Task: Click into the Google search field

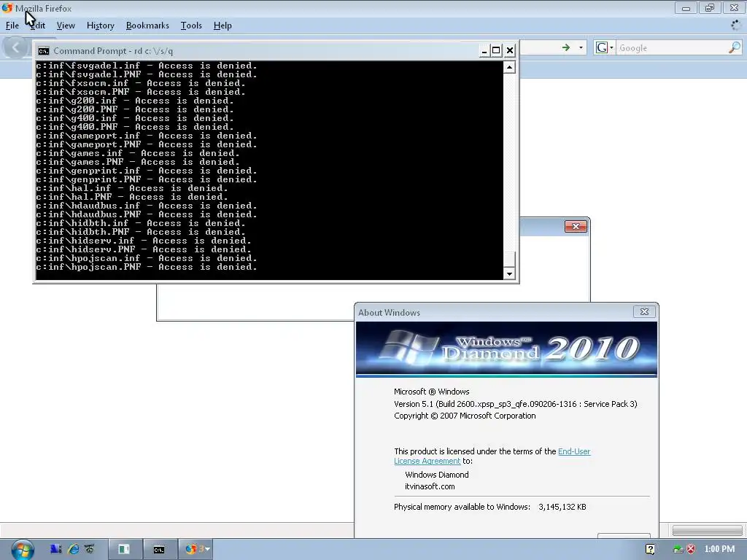Action: [x=672, y=47]
